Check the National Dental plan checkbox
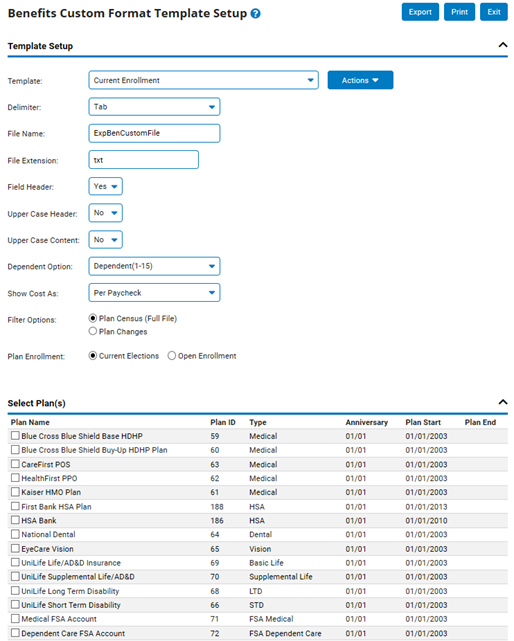Screen dimensions: 514x641 tap(15, 534)
